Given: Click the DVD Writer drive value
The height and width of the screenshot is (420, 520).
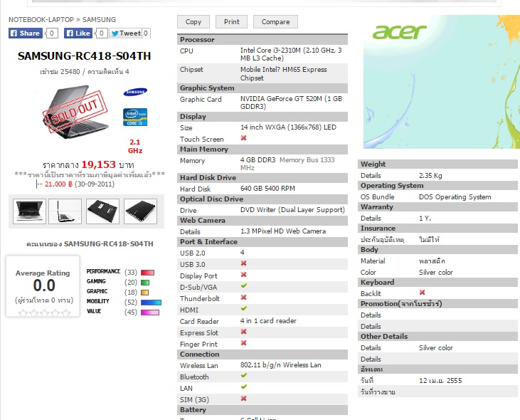Looking at the screenshot, I should (x=292, y=210).
